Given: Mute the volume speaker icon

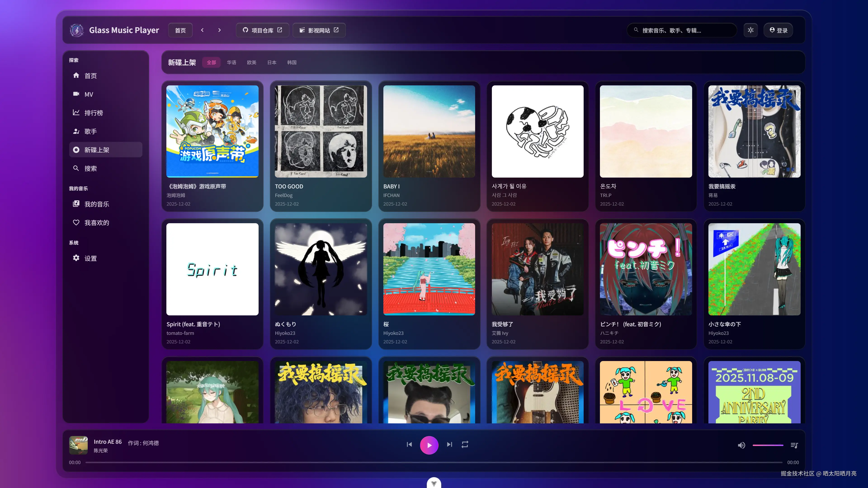Looking at the screenshot, I should coord(741,445).
